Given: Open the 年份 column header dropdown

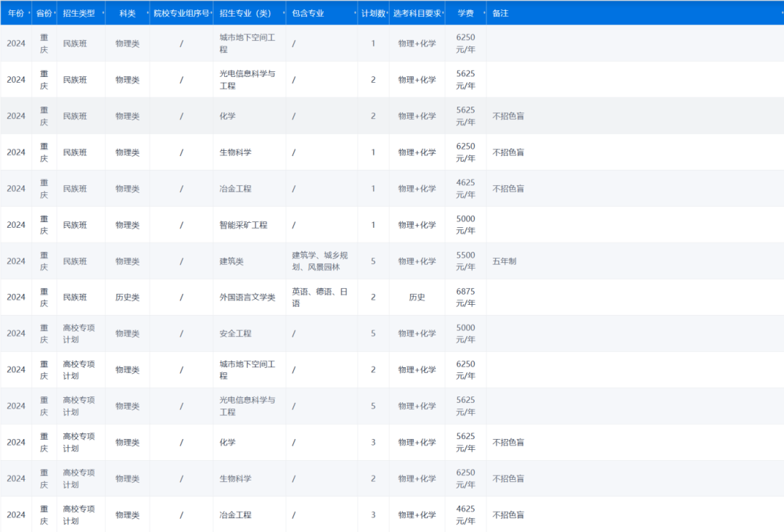Looking at the screenshot, I should click(30, 13).
